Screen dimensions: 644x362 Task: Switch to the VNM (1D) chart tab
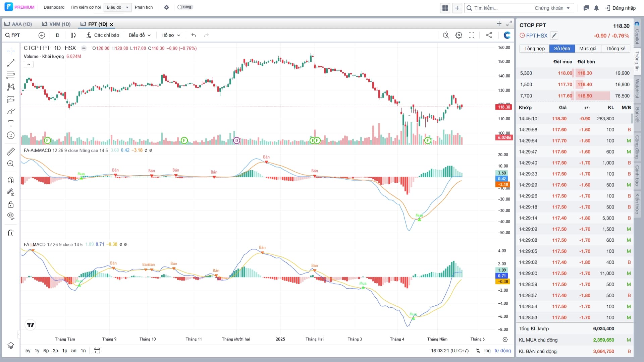[x=56, y=24]
